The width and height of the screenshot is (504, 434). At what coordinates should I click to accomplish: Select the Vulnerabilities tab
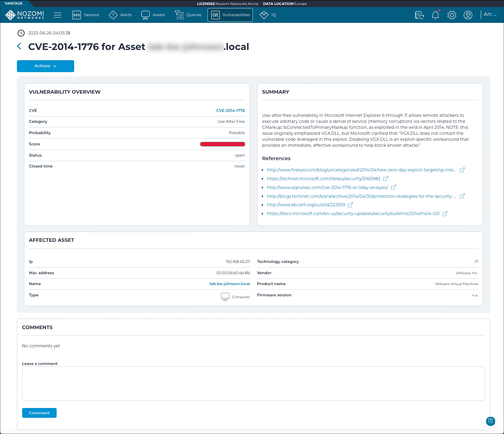[230, 15]
